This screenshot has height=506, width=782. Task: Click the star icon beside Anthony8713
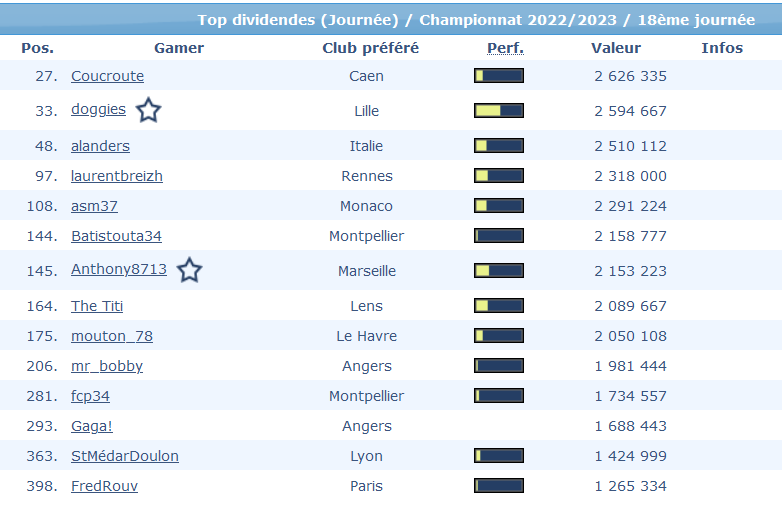click(189, 270)
